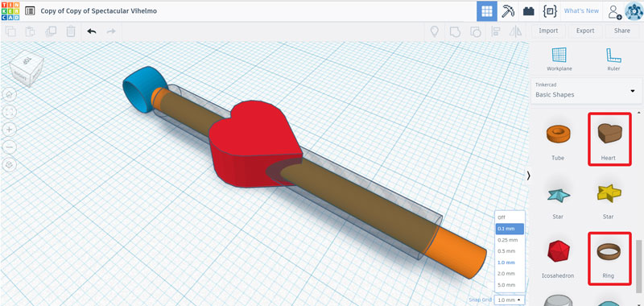Viewport: 644px width, 306px height.
Task: Switch to 3D design grid view
Action: (x=487, y=11)
